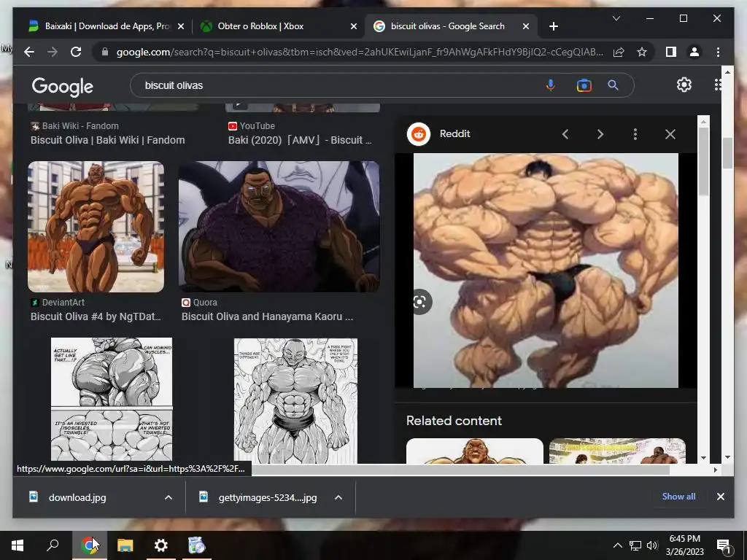Open more options in Reddit preview panel

(635, 134)
